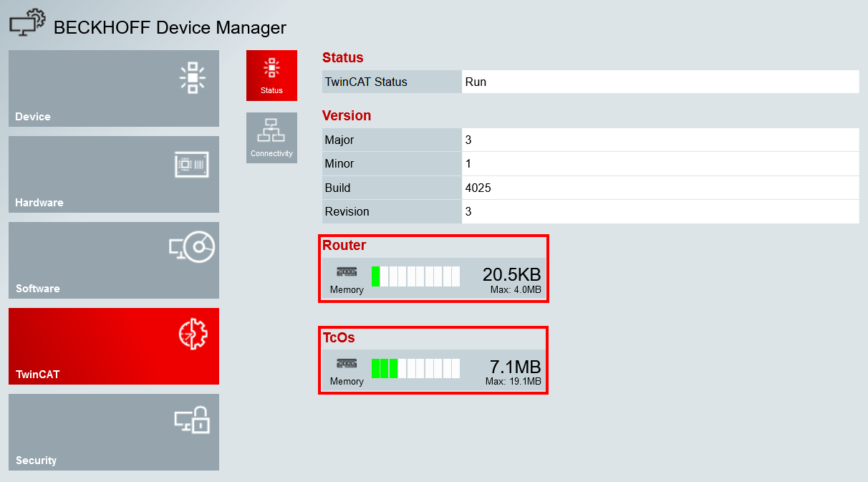Click the Router memory usage bar
The width and height of the screenshot is (868, 482).
(x=416, y=276)
